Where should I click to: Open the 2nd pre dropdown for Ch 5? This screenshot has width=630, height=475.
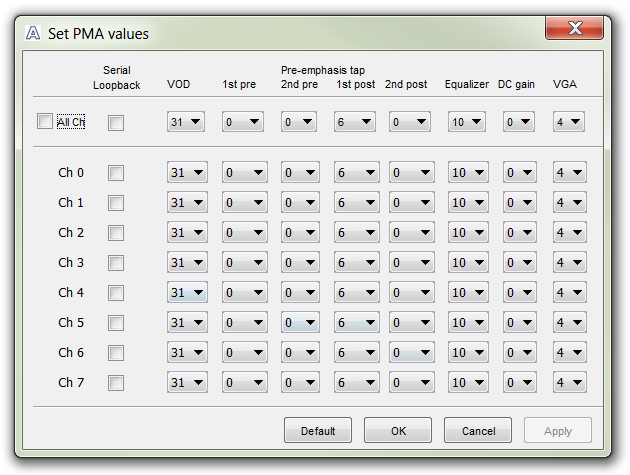[x=299, y=323]
